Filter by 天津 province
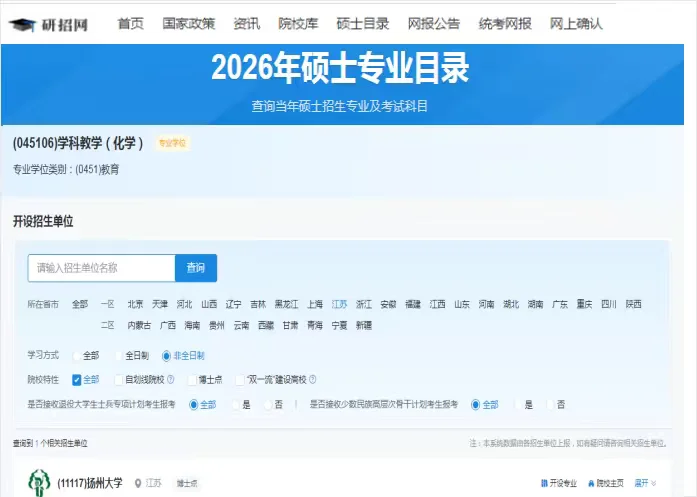The width and height of the screenshot is (697, 497). click(x=160, y=305)
